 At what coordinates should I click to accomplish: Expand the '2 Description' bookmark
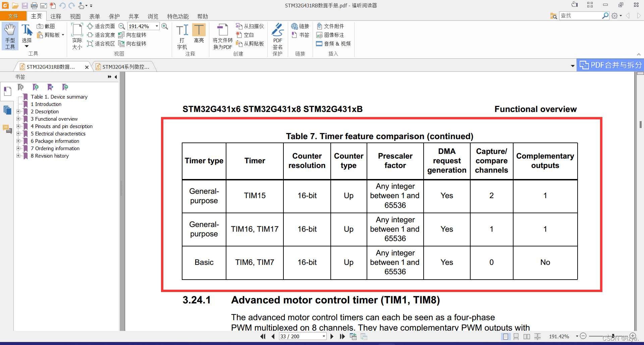click(x=18, y=111)
